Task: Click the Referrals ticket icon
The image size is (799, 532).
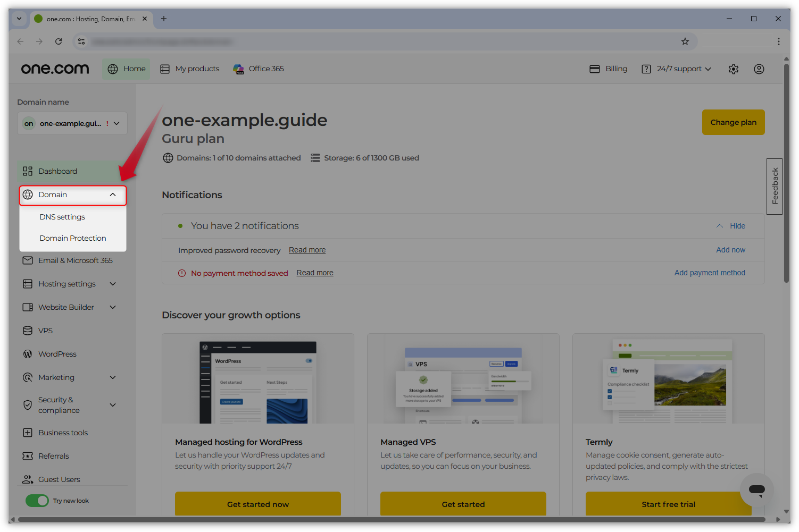Action: (28, 456)
